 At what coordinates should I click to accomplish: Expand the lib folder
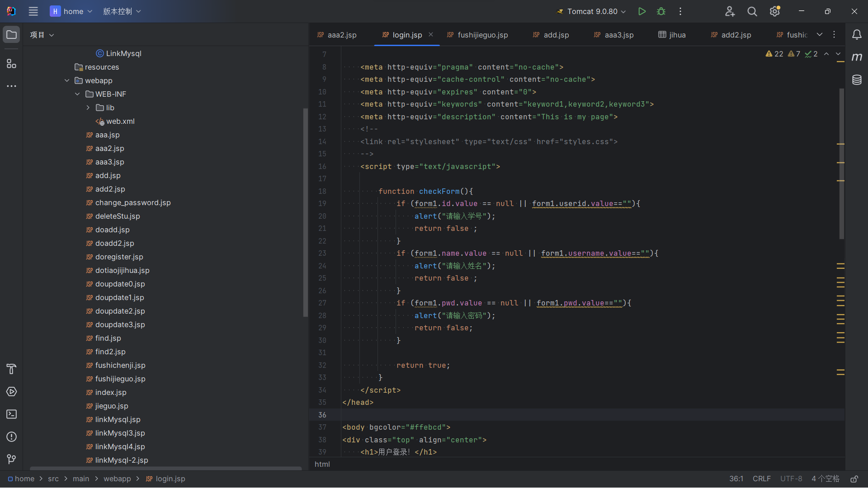click(88, 108)
